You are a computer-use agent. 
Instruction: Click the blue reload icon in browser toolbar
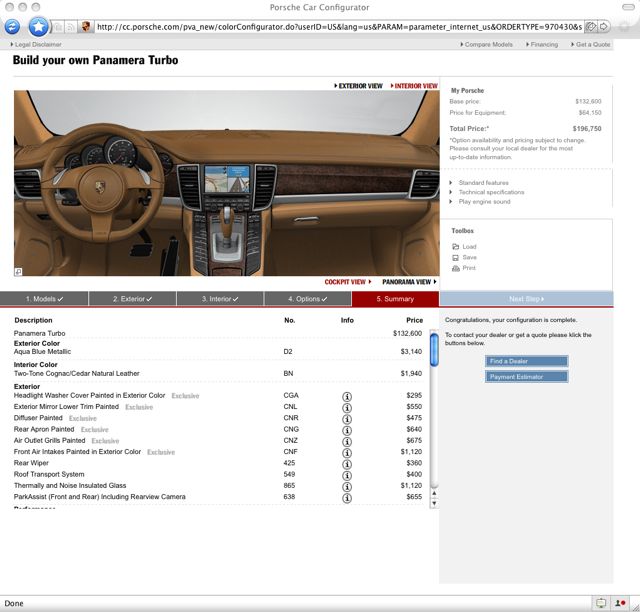[x=12, y=27]
